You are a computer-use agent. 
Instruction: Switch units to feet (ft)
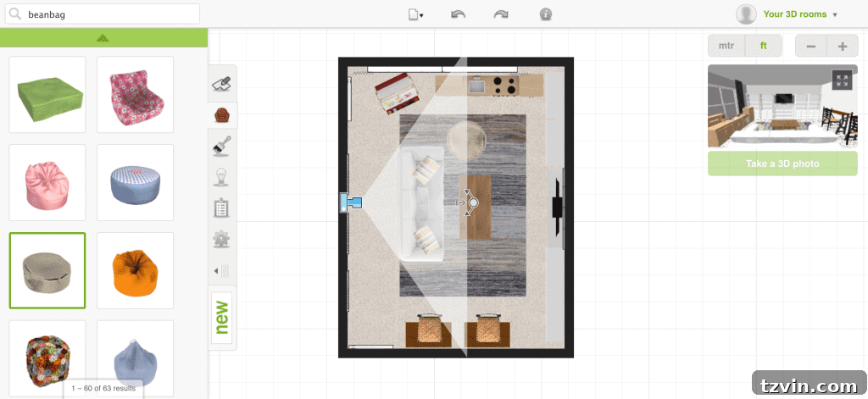tap(764, 46)
